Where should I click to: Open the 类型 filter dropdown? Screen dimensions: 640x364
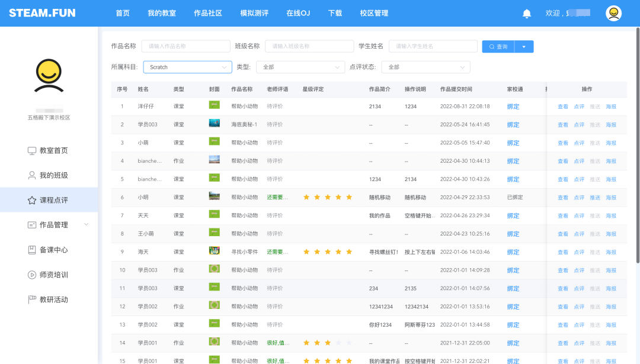click(300, 67)
